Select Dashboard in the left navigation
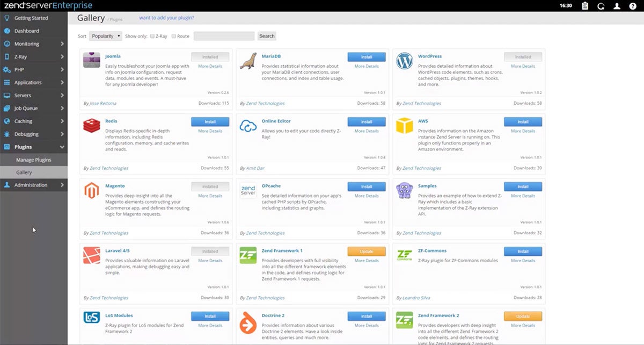Image resolution: width=644 pixels, height=345 pixels. 27,31
